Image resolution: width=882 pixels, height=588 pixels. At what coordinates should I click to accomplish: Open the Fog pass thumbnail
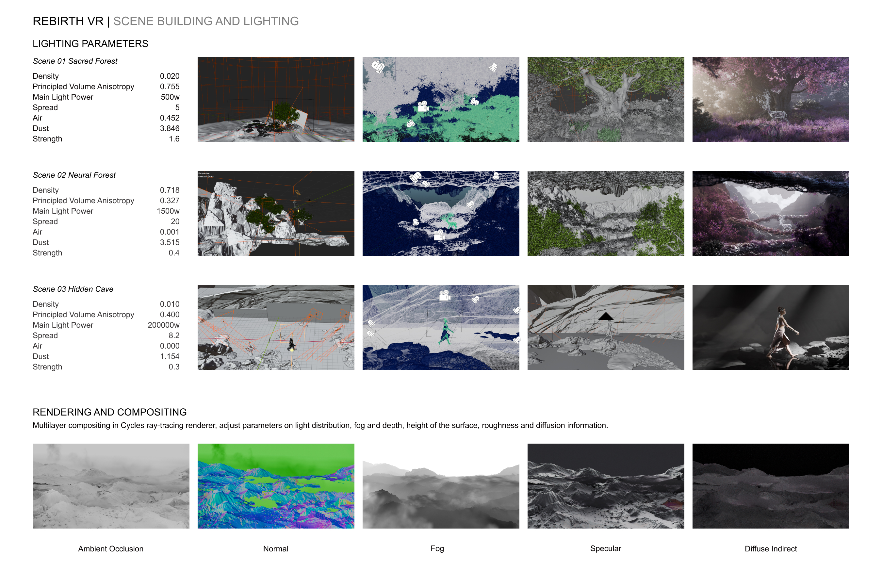441,486
